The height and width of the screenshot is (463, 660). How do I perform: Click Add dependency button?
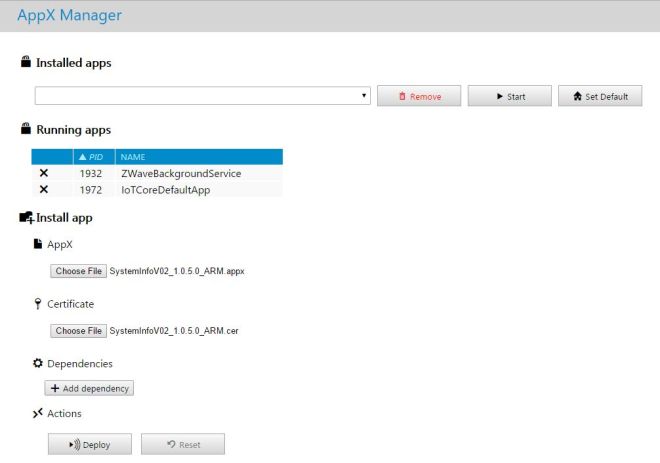[x=89, y=388]
